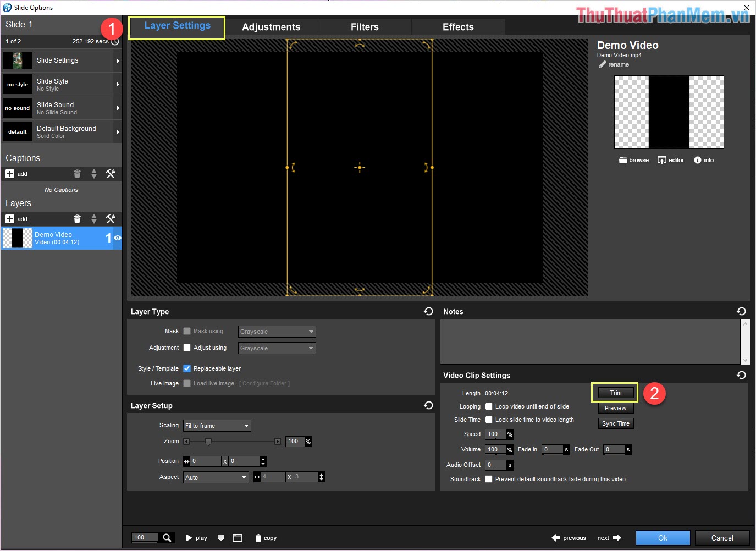Open the caption tools hammer icon
Screen dimensions: 756x551
[x=111, y=174]
